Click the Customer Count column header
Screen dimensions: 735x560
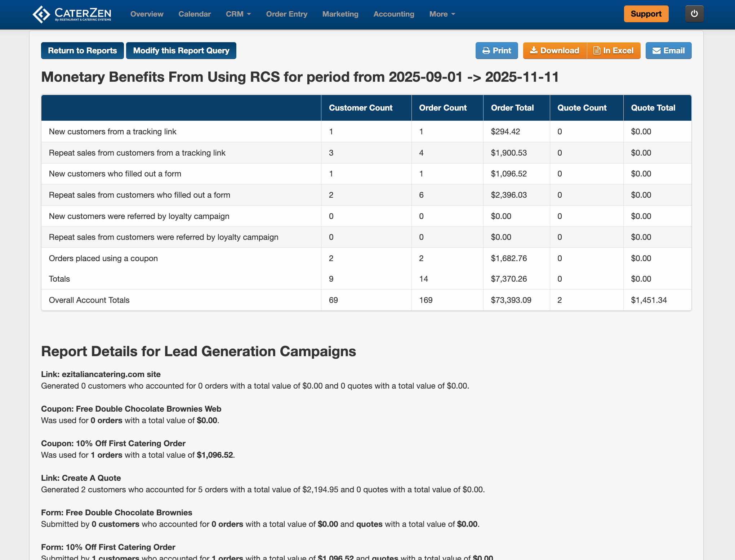pos(360,108)
